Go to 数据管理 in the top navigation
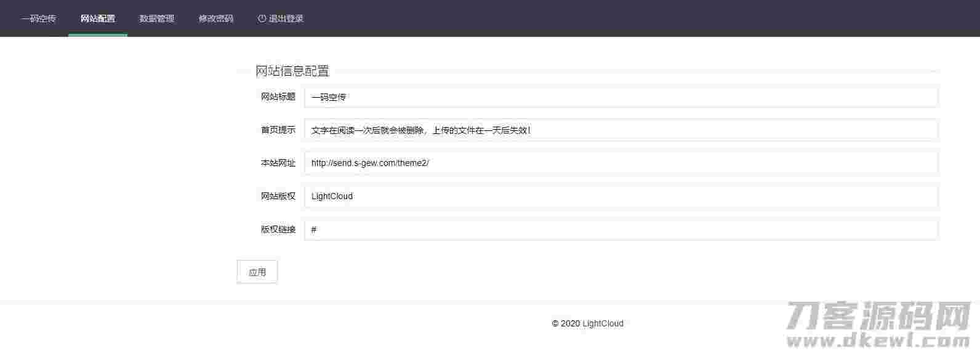 (157, 18)
